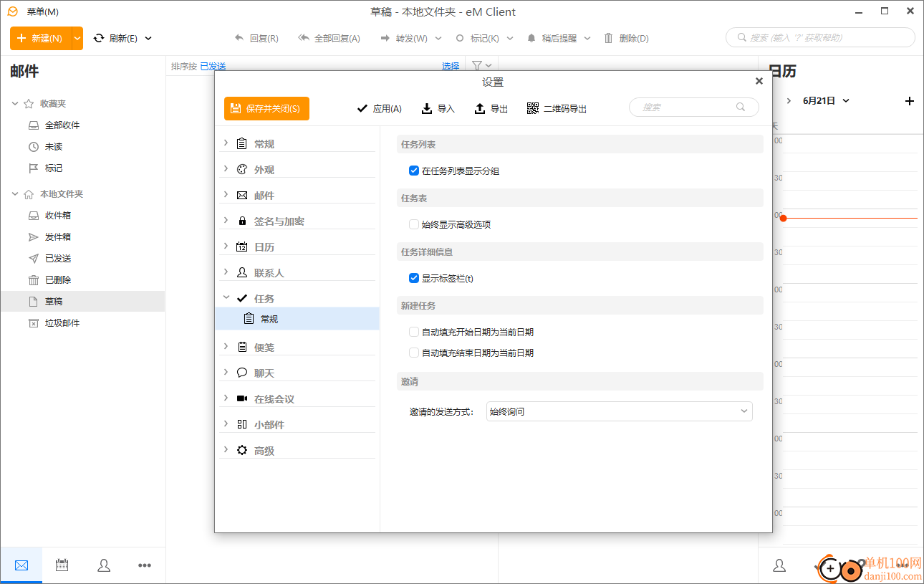Open the 已发送 sent folder

point(58,258)
